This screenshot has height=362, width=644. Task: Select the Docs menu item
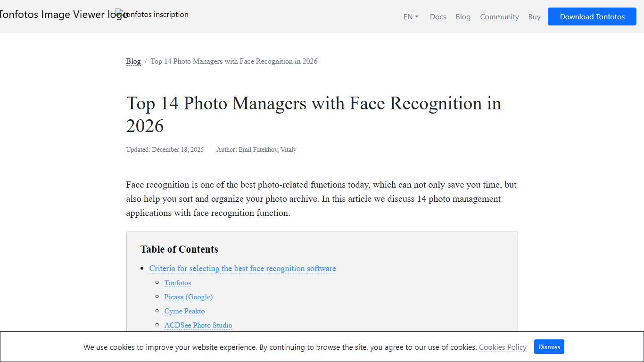coord(438,16)
